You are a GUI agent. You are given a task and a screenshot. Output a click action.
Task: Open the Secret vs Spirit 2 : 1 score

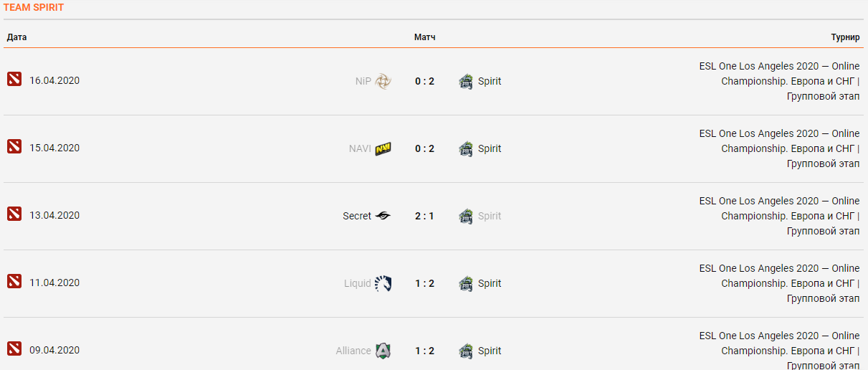(x=424, y=216)
